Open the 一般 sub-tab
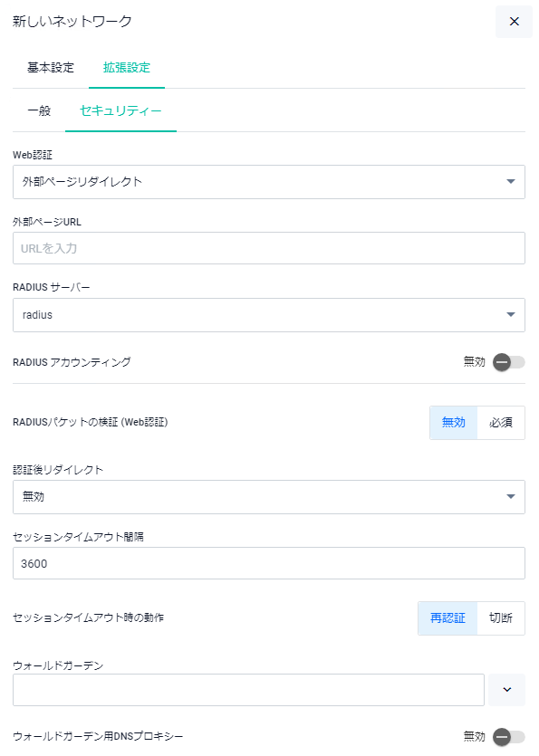Screen dimensions: 539x756 [39, 110]
